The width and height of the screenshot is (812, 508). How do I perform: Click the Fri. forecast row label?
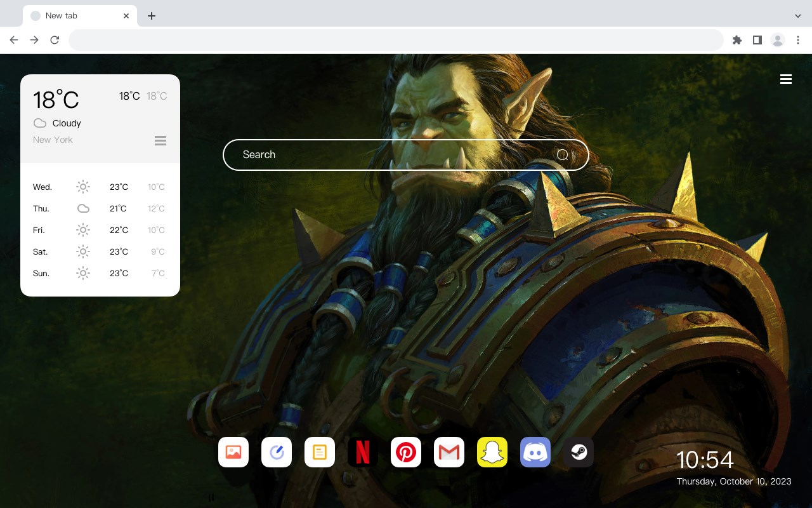pos(39,230)
